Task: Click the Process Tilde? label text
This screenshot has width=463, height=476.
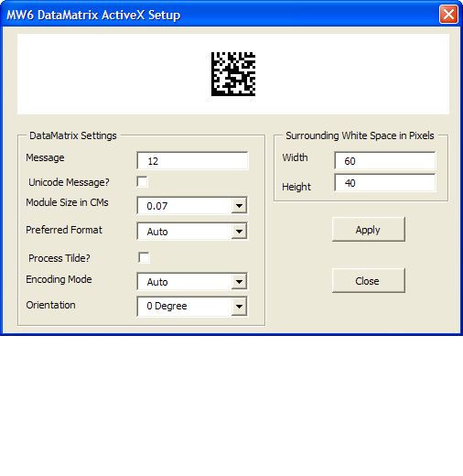Action: (x=59, y=258)
